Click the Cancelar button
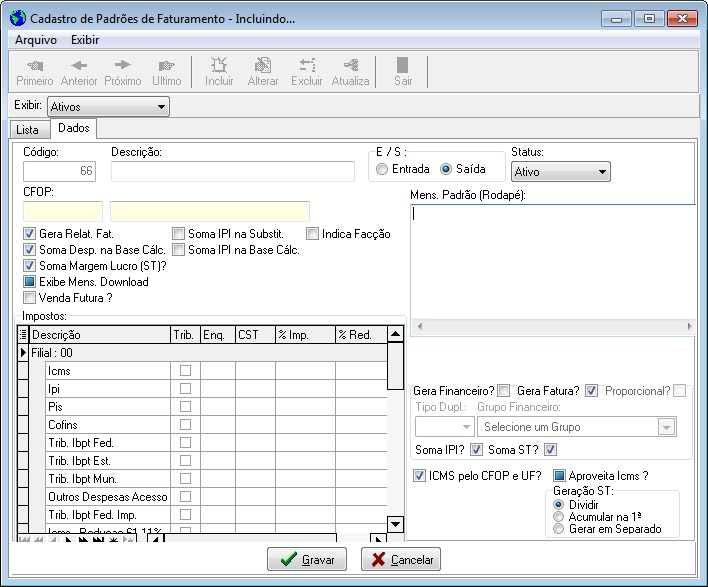 pyautogui.click(x=401, y=559)
